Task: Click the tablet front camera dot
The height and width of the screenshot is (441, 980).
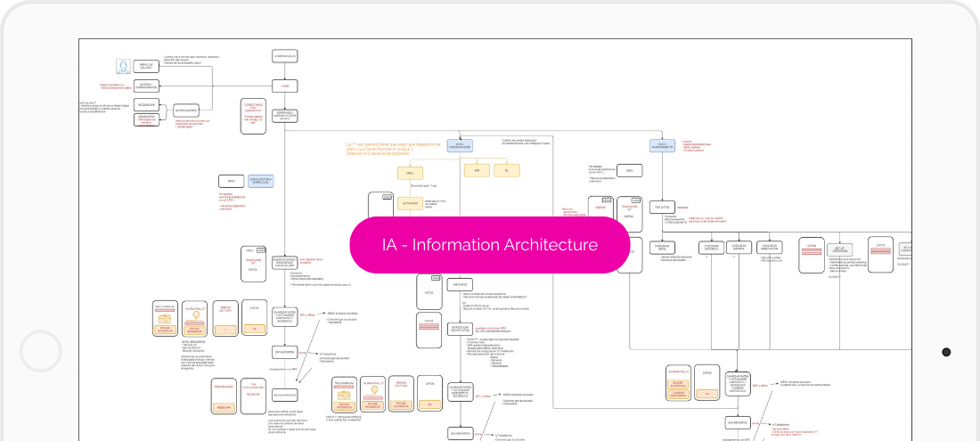Action: 946,352
